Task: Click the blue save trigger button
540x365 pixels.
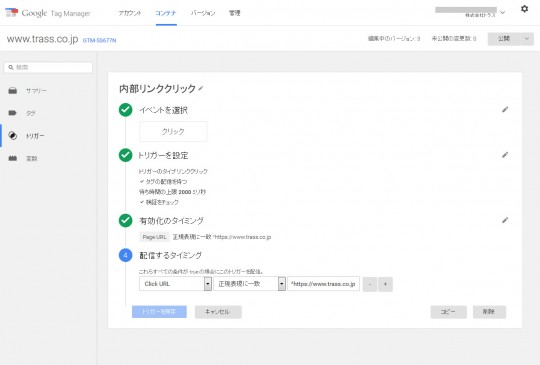Action: tap(159, 312)
